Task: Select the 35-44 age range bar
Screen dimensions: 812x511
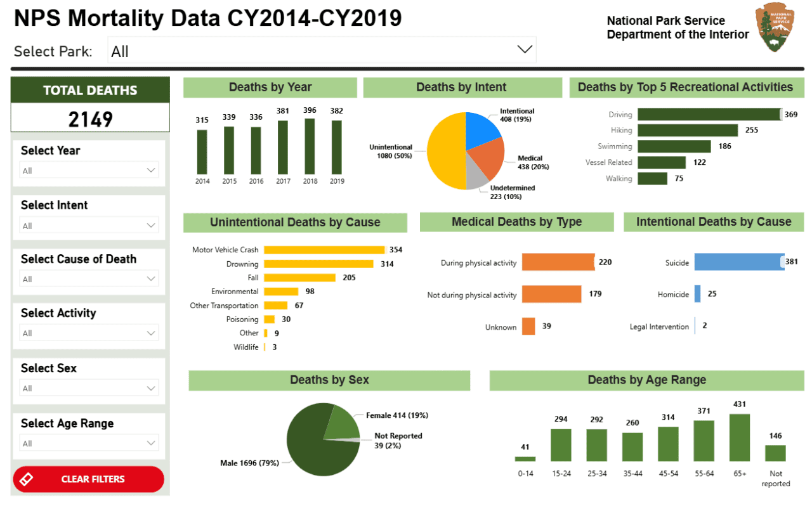Action: [x=632, y=447]
